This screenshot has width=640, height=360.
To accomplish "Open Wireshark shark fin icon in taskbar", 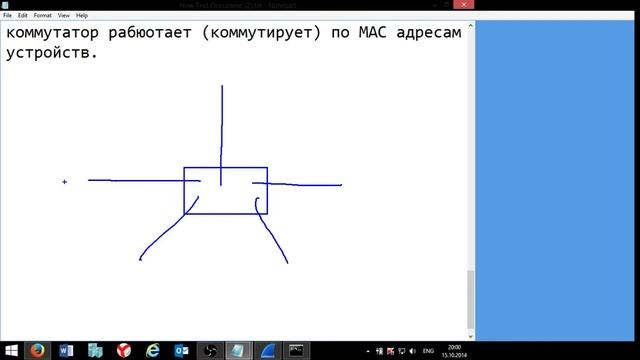I will click(268, 351).
